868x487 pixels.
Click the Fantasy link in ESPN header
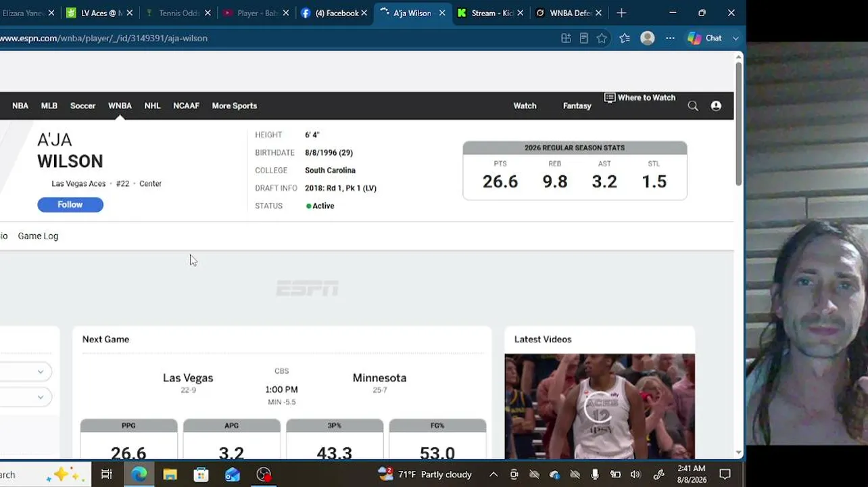point(577,106)
